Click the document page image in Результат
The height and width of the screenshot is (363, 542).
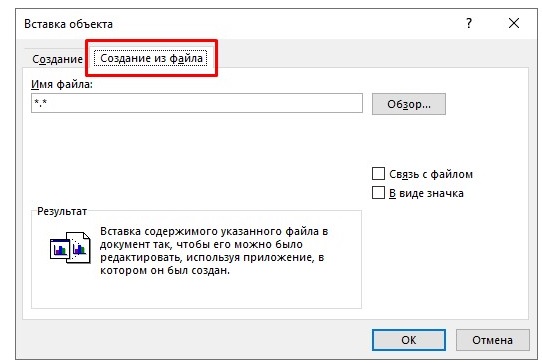pyautogui.click(x=80, y=248)
